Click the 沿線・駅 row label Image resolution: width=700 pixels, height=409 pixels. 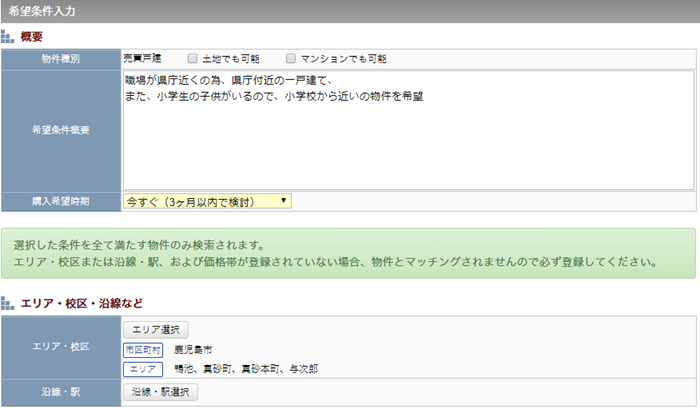point(61,392)
